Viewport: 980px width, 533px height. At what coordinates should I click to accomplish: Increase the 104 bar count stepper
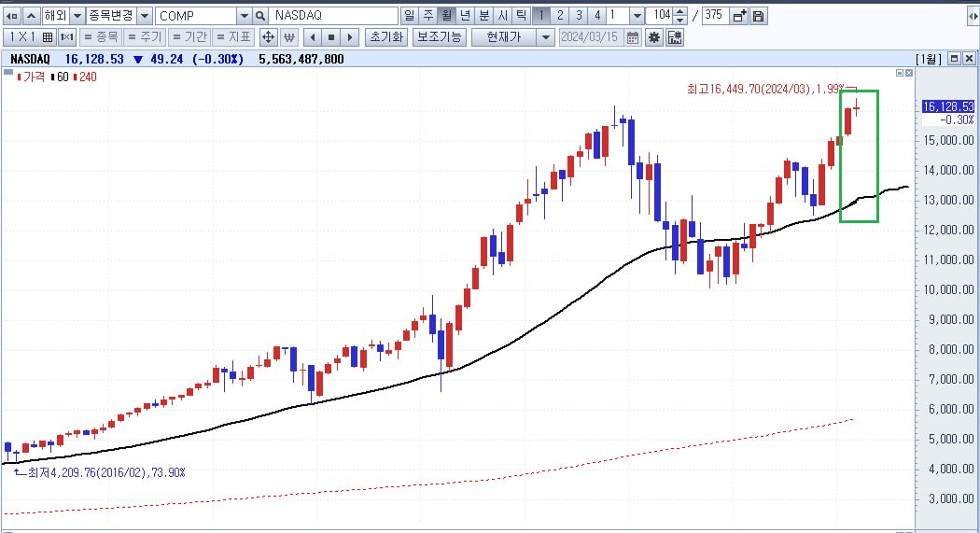pyautogui.click(x=680, y=11)
